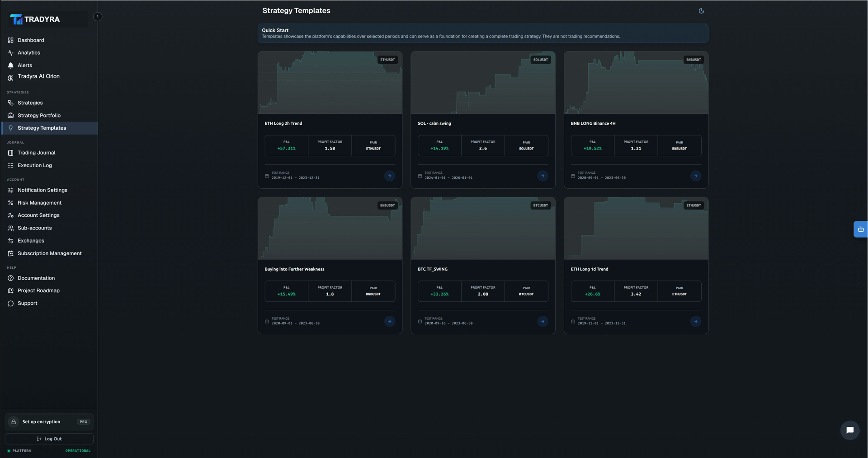Viewport: 868px width, 458px height.
Task: Click the Strategy Templates lightbulb icon
Action: pos(10,128)
